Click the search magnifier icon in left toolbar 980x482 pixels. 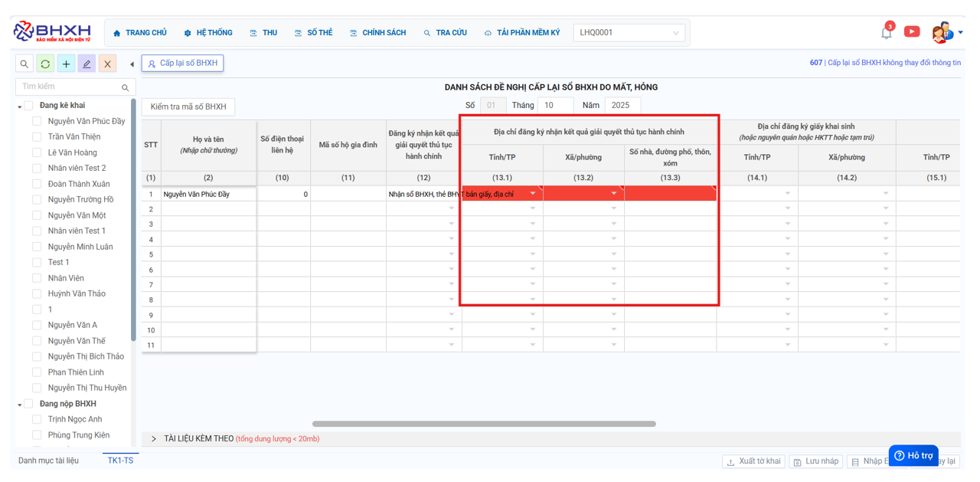pyautogui.click(x=24, y=64)
